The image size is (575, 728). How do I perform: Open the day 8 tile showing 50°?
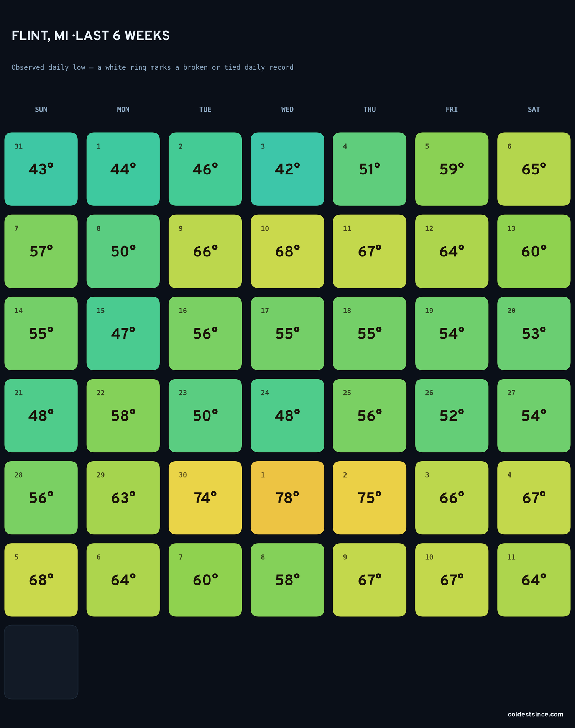pyautogui.click(x=123, y=251)
